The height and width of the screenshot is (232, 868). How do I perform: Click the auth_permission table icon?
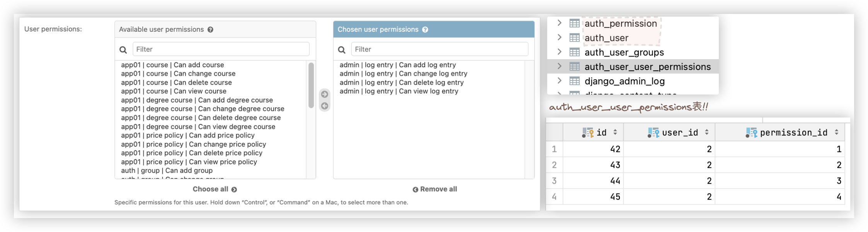point(574,24)
